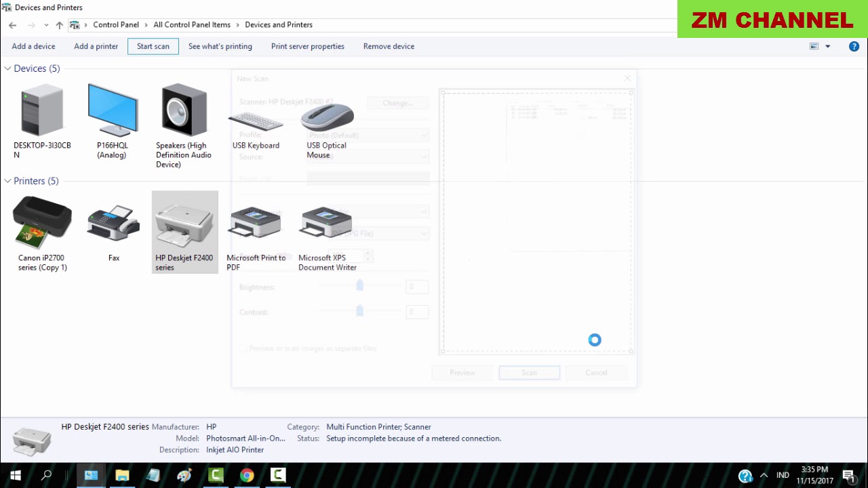Click Add a printer in toolbar
The width and height of the screenshot is (868, 488).
tap(96, 46)
